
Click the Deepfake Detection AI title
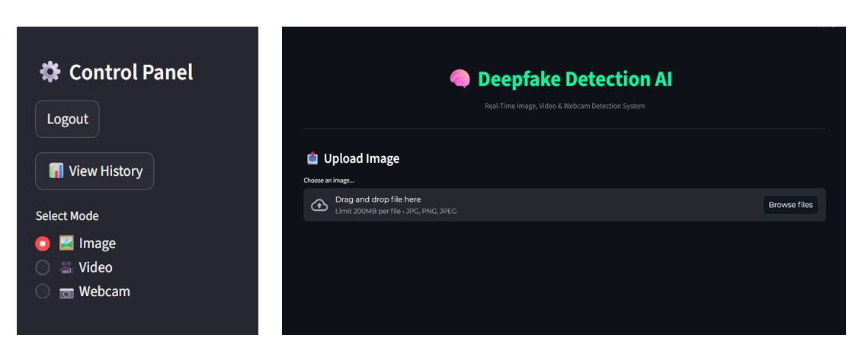(575, 79)
